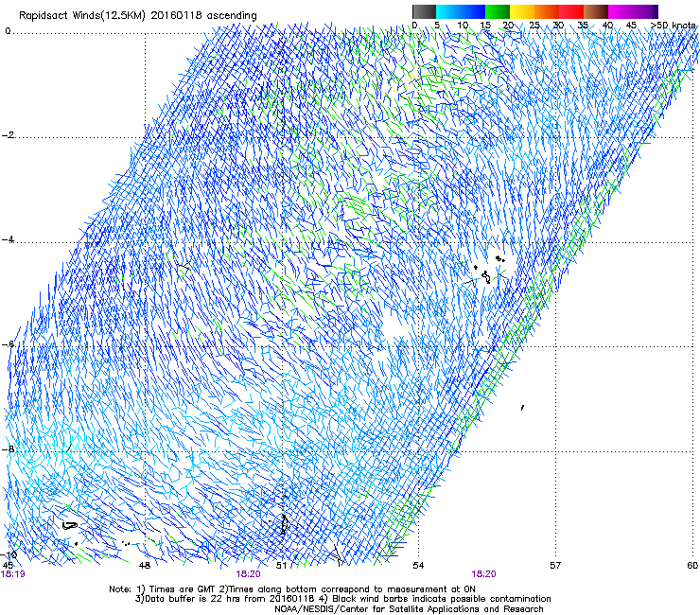Click the '51' longitude axis label

281,566
